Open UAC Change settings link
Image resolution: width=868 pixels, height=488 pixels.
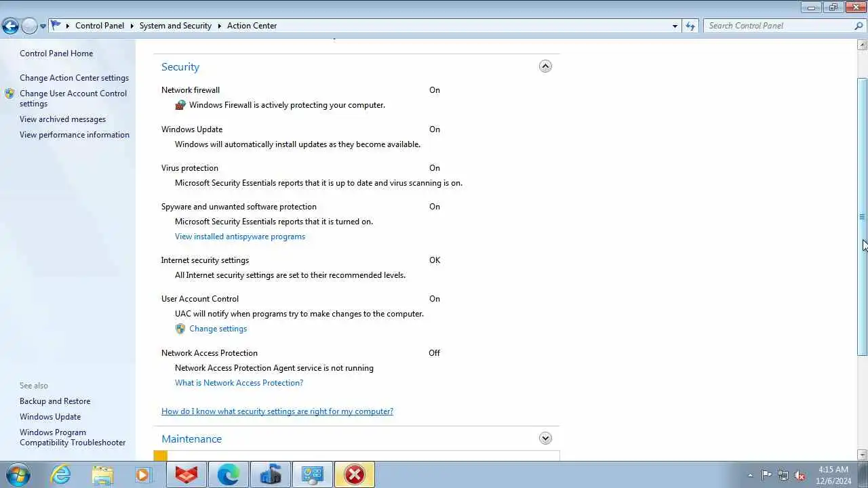tap(218, 329)
